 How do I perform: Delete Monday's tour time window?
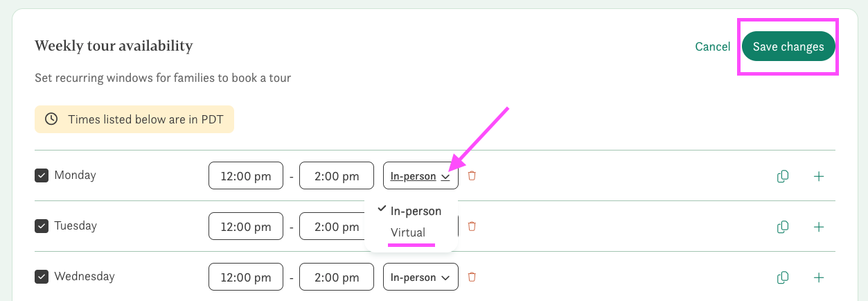tap(472, 175)
